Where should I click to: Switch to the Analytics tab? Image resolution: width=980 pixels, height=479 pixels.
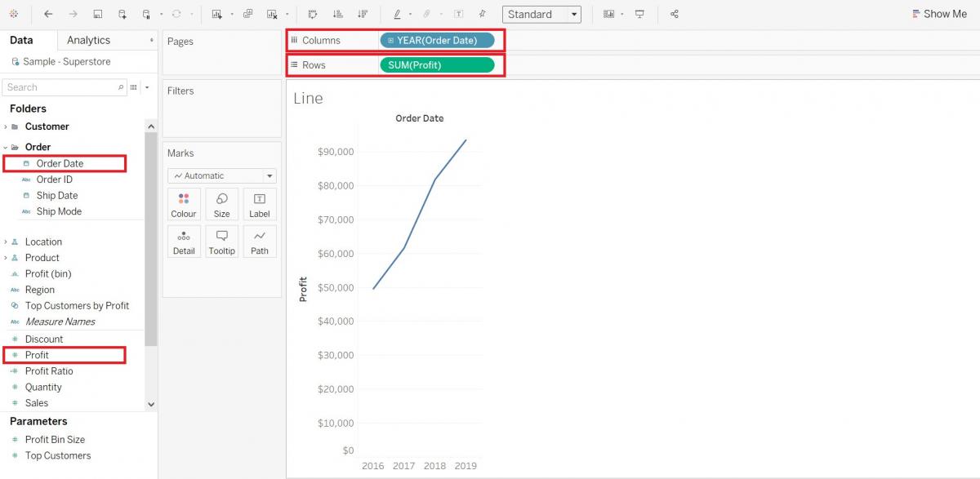tap(88, 40)
